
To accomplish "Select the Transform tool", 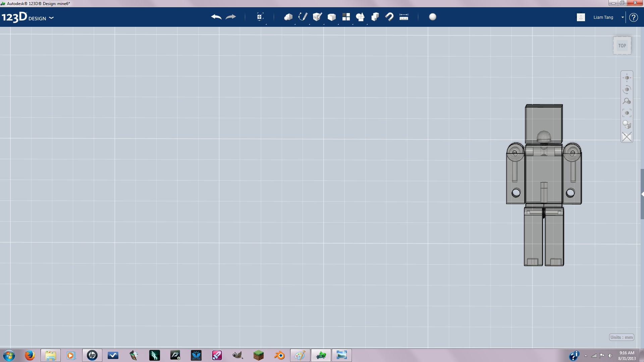I will coord(260,17).
